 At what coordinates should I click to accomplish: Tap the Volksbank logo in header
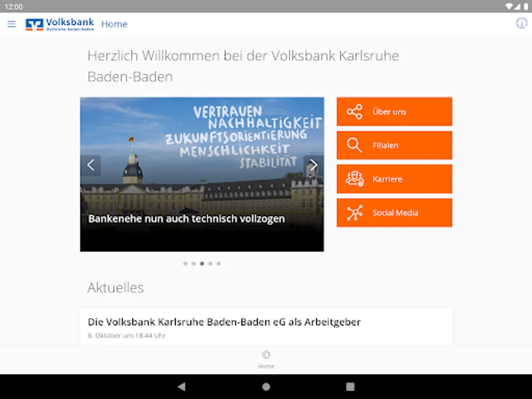pyautogui.click(x=60, y=24)
